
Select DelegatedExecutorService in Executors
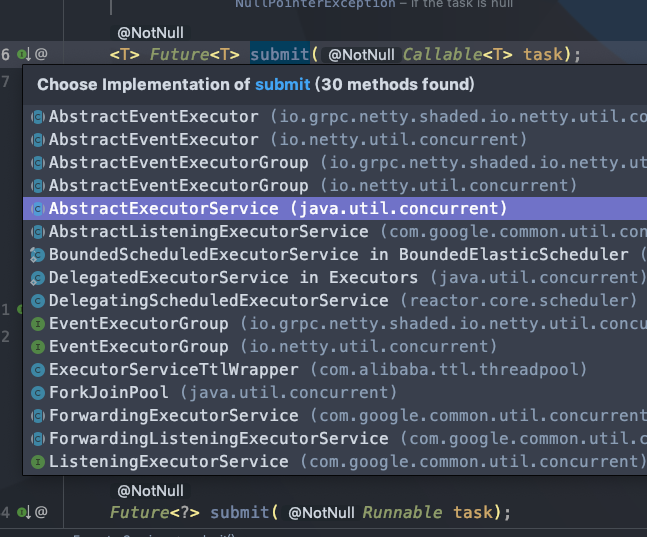coord(335,278)
